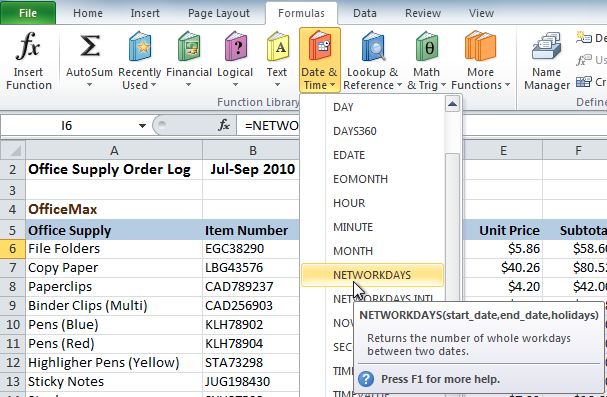Click the 'Binder Clips (Multi)' cell
This screenshot has width=607, height=397.
114,305
